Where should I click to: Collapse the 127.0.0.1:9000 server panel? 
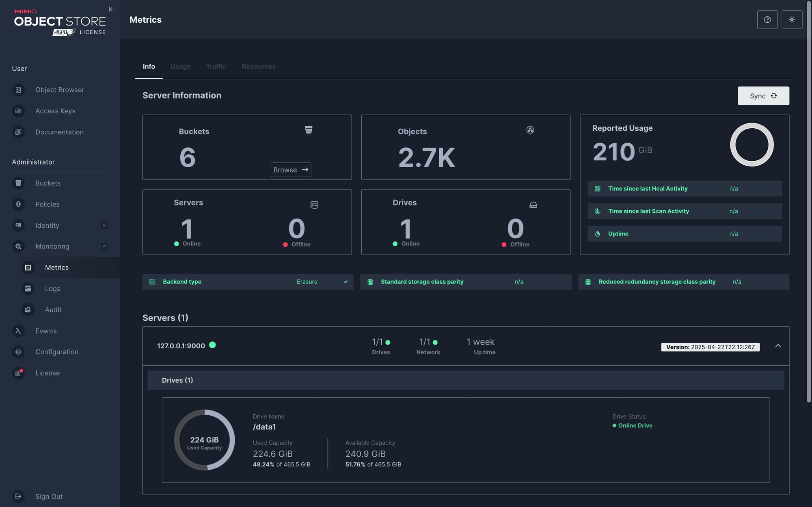pos(777,346)
